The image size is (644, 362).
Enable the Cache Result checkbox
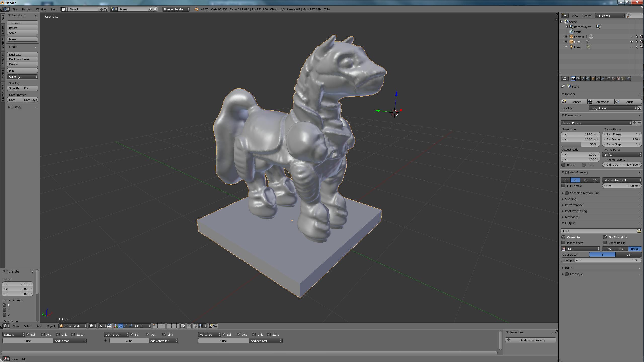605,243
